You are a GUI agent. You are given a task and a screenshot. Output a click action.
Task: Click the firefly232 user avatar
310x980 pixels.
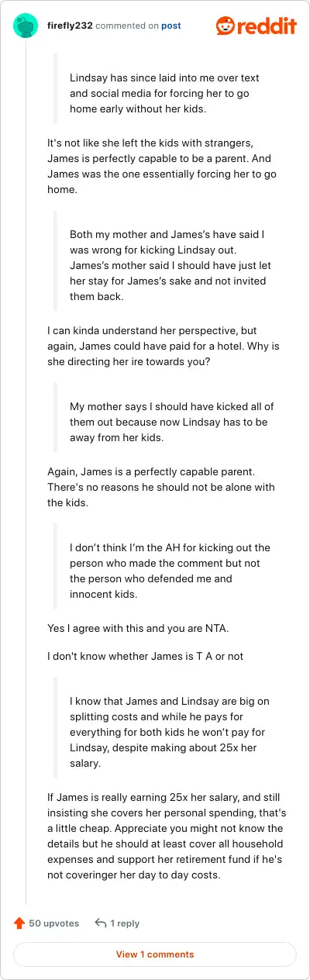(x=26, y=26)
